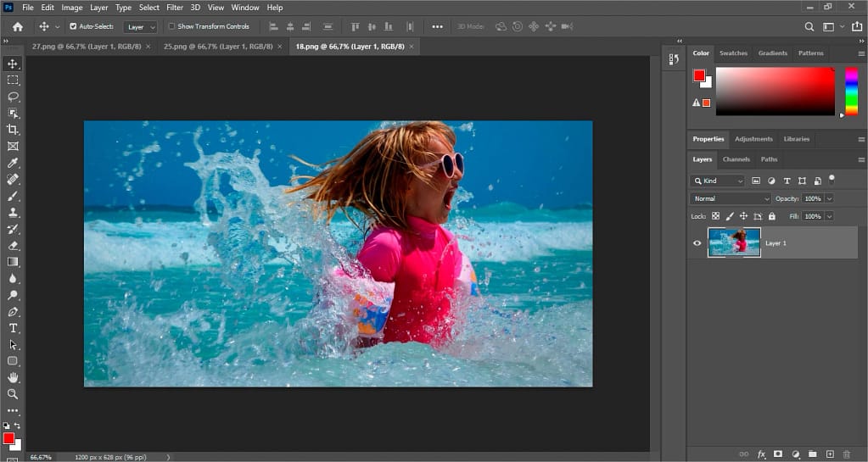868x462 pixels.
Task: Select the Move tool
Action: click(x=13, y=64)
